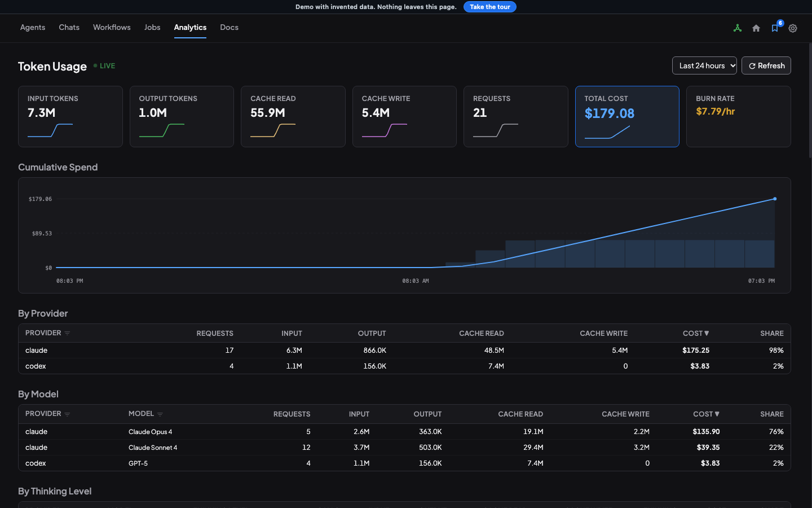Select the Requests metric card
Viewport: 812px width, 508px height.
click(516, 116)
